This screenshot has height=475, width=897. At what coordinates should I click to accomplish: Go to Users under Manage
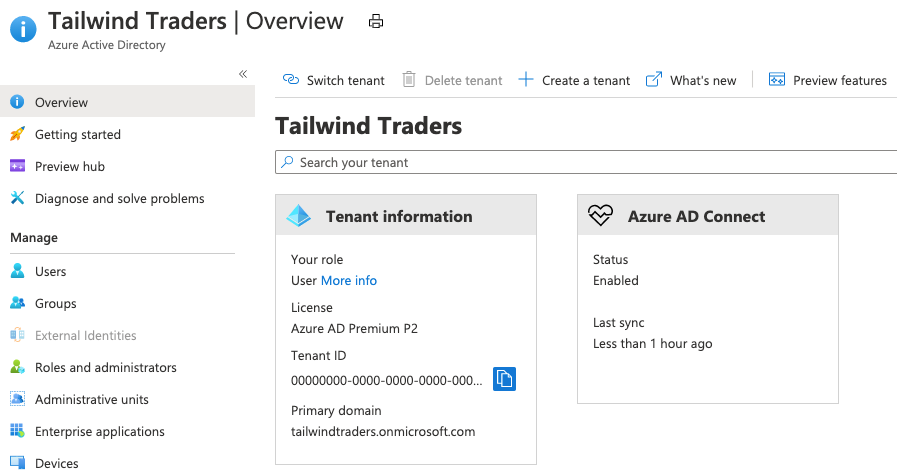click(x=50, y=272)
